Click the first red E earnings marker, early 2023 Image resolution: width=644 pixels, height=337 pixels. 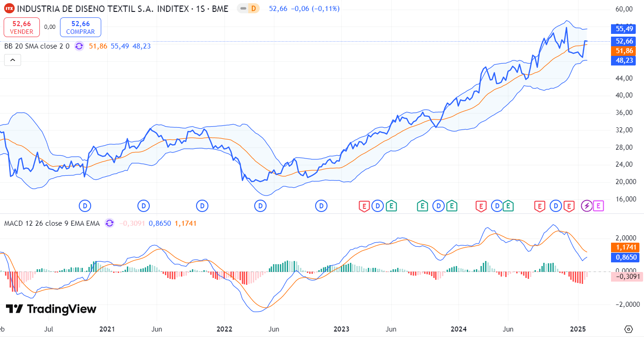coord(364,206)
